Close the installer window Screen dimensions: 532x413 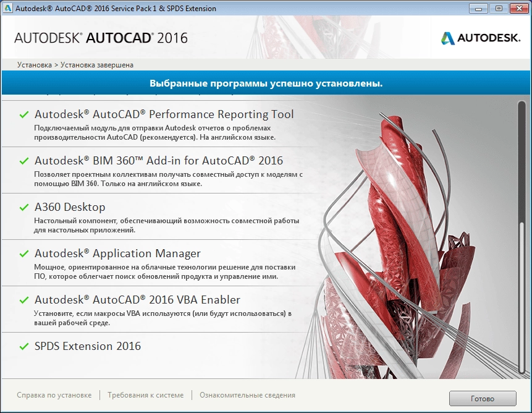[x=519, y=9]
